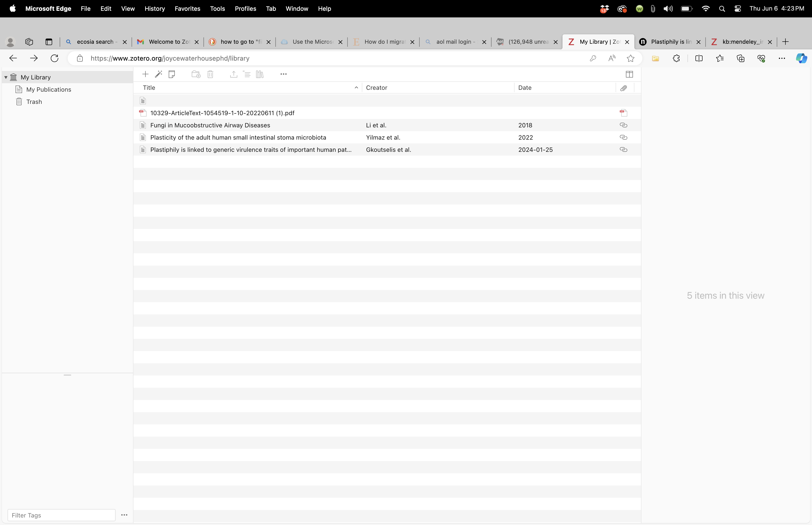Sort items by Creator column header
The width and height of the screenshot is (812, 525).
[377, 88]
